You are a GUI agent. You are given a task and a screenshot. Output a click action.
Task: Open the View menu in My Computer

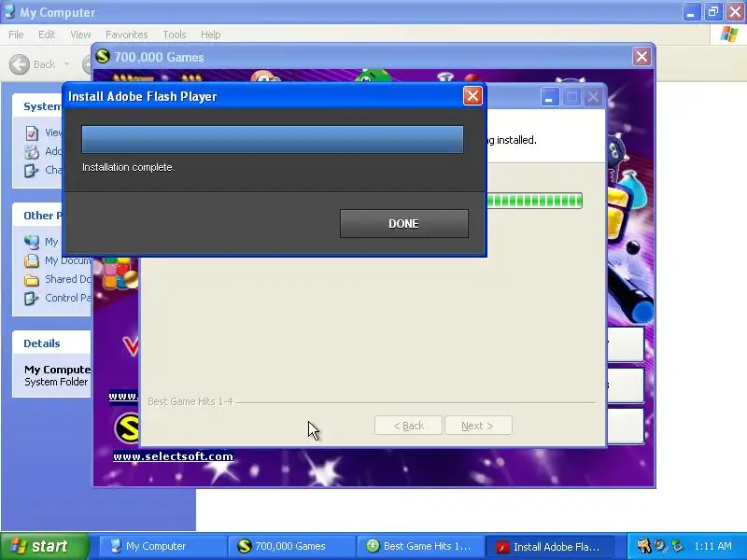(x=80, y=35)
